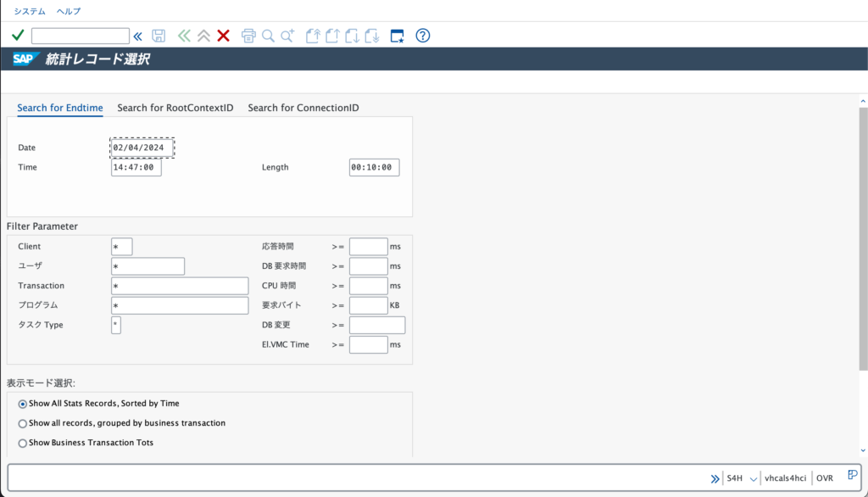Click the new session window icon

click(397, 36)
